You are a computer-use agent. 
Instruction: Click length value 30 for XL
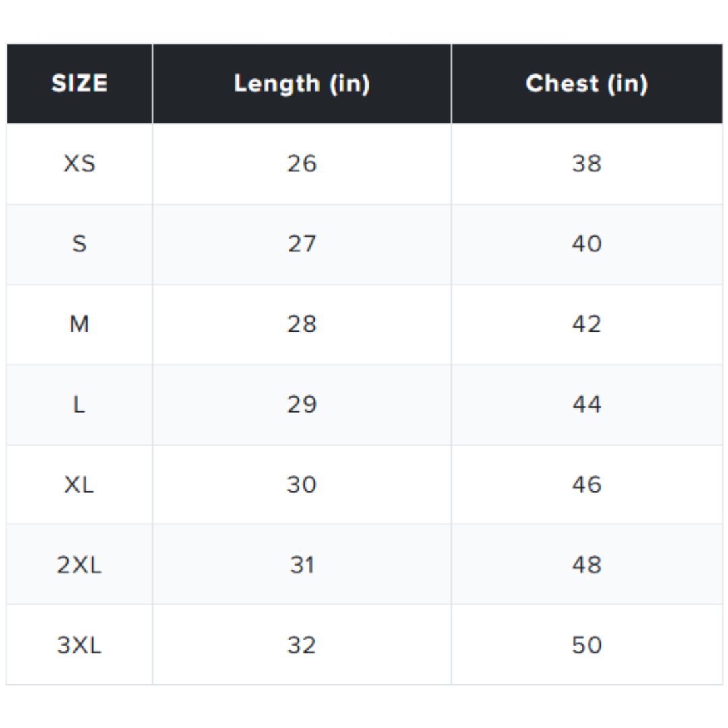[302, 485]
